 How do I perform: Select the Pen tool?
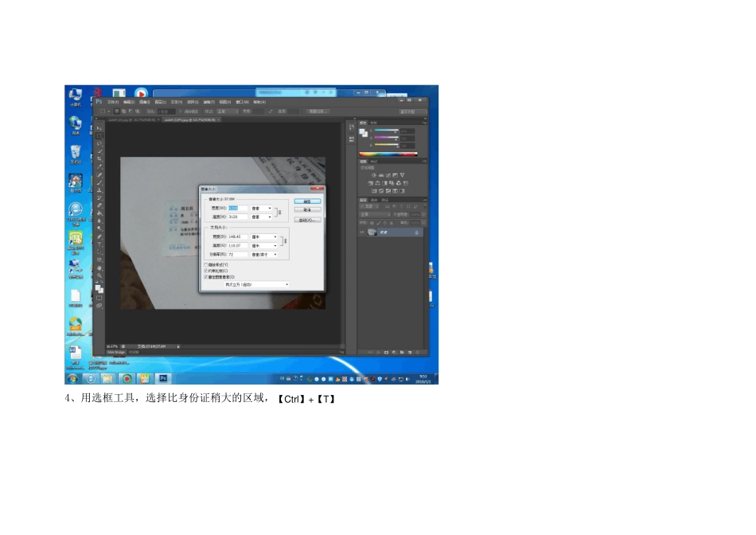point(99,236)
